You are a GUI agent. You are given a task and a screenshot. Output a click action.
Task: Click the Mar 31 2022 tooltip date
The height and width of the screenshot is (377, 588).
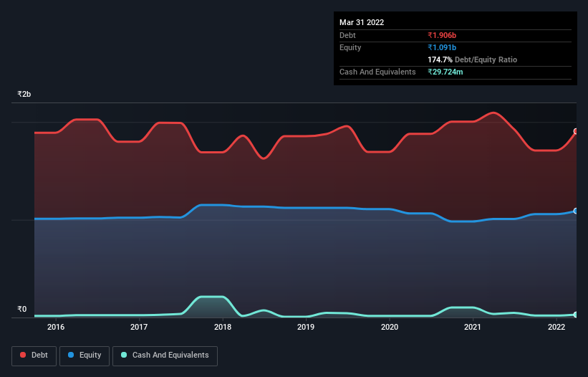coord(362,22)
